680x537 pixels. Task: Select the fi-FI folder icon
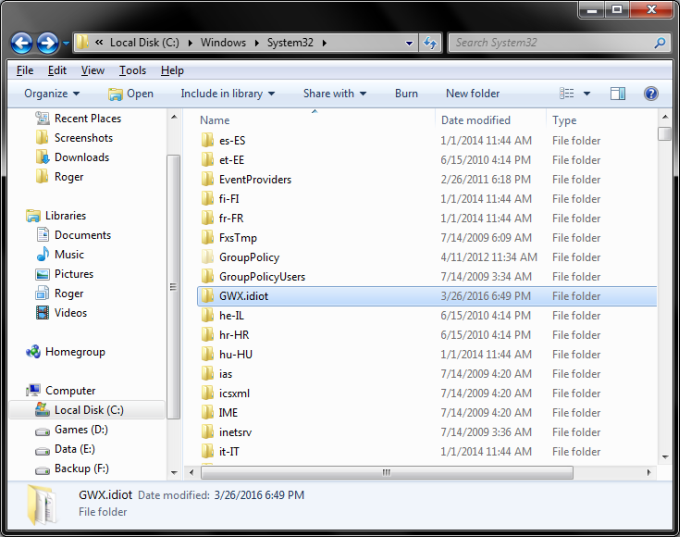coord(207,199)
